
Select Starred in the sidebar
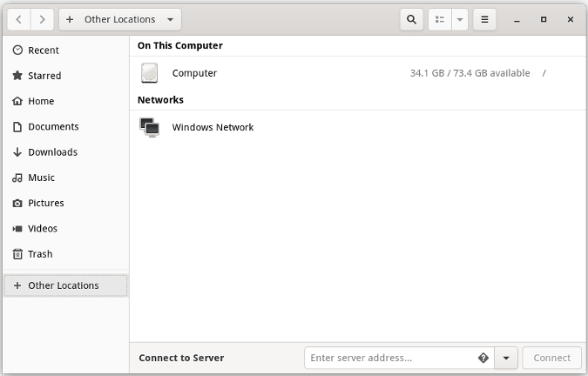(x=44, y=76)
